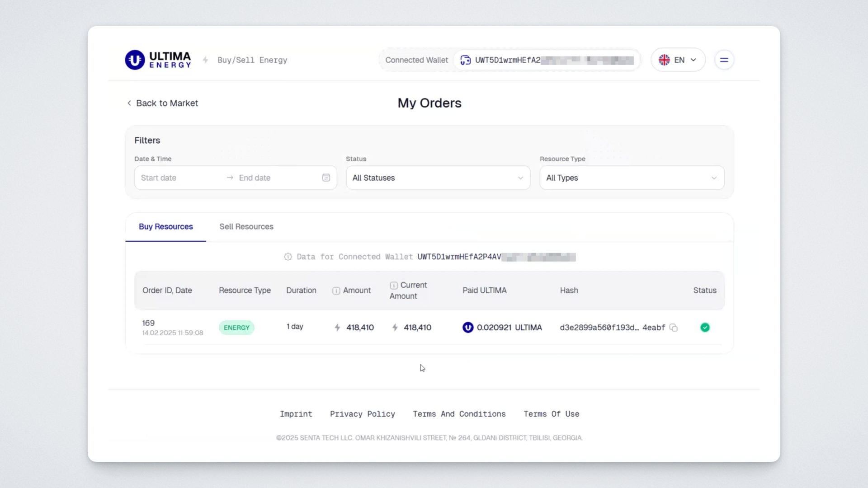Click Amount column info icon

coord(336,291)
